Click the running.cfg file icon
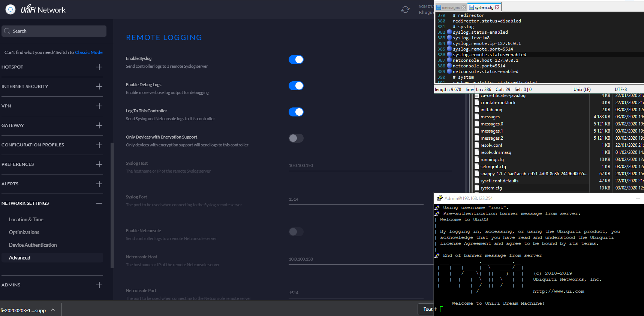Screen dimensions: 644x316 (x=476, y=159)
